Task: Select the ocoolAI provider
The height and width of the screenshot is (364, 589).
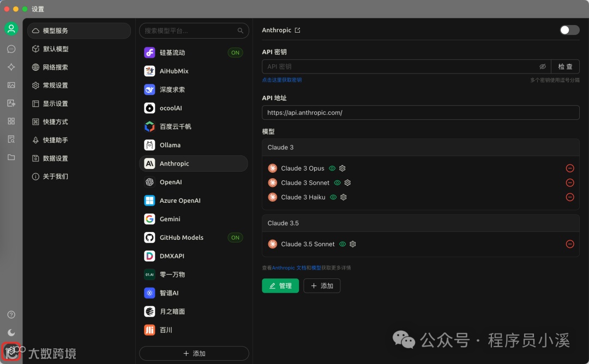Action: tap(194, 108)
